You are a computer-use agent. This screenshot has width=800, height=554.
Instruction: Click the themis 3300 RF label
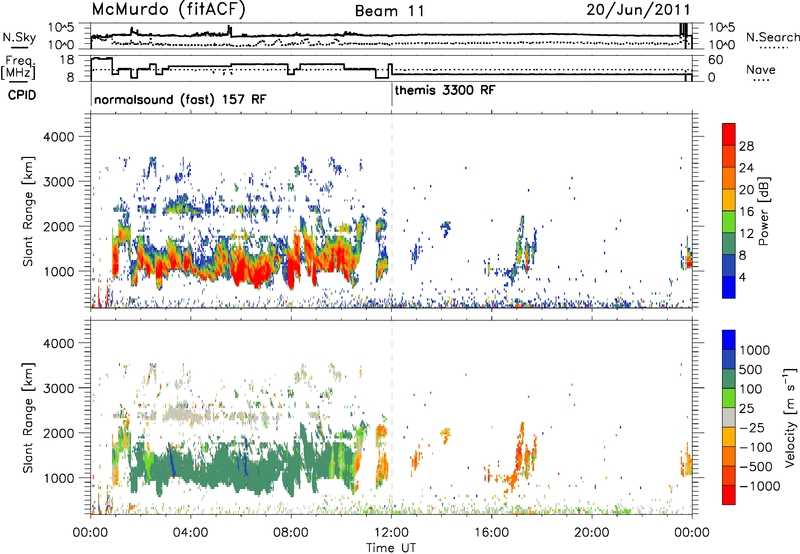445,90
